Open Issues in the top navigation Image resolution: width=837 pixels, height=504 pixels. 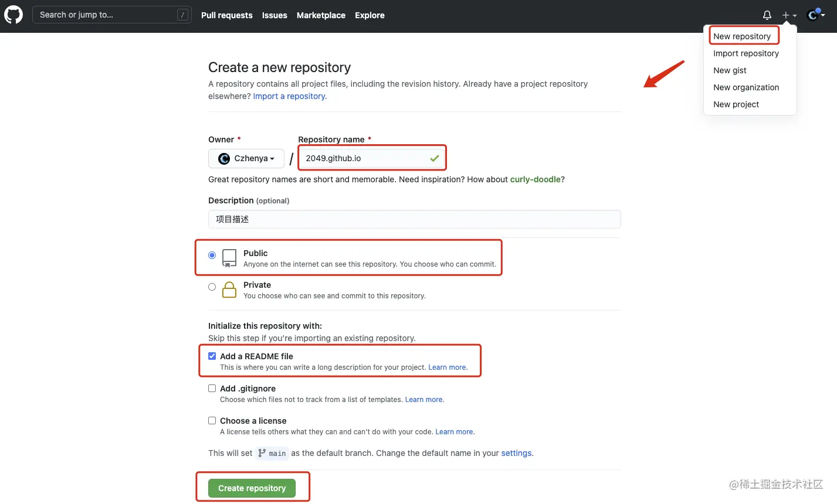point(275,15)
